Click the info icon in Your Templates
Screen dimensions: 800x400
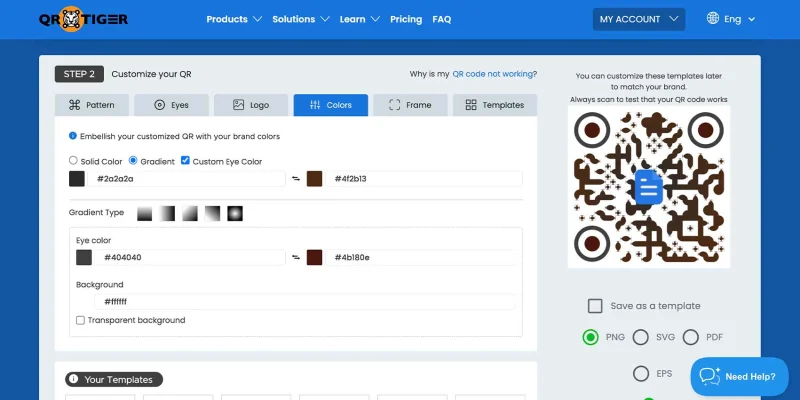[x=73, y=379]
